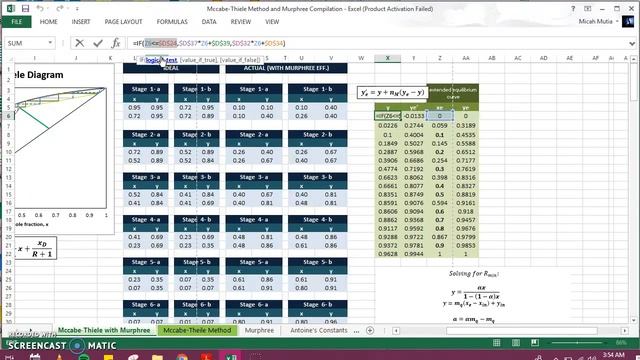This screenshot has height=360, width=640.
Task: Open the Micah Mutia account menu
Action: click(x=598, y=21)
